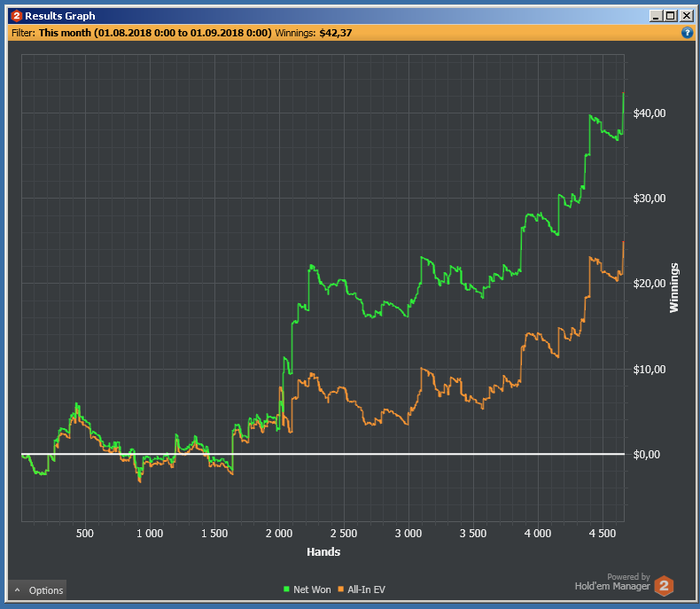
Task: Click the 3 000 hands axis label
Action: [x=408, y=533]
